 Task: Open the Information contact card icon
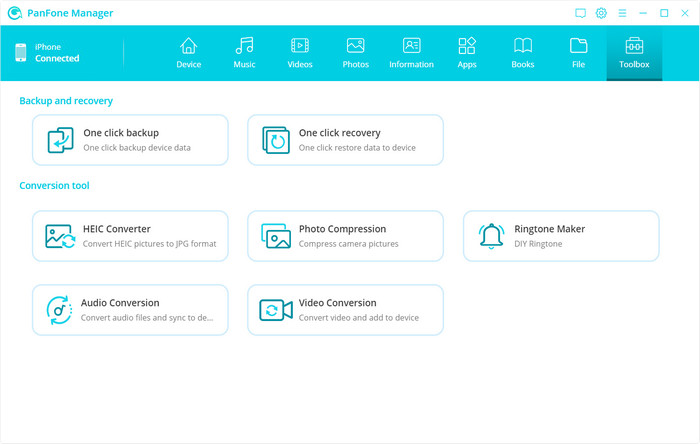[x=411, y=46]
